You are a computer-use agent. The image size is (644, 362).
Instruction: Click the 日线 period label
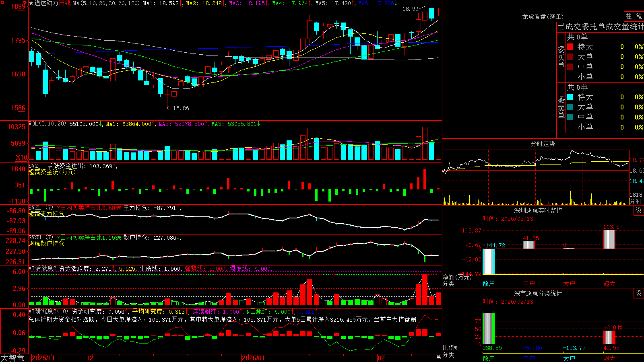(65, 3)
